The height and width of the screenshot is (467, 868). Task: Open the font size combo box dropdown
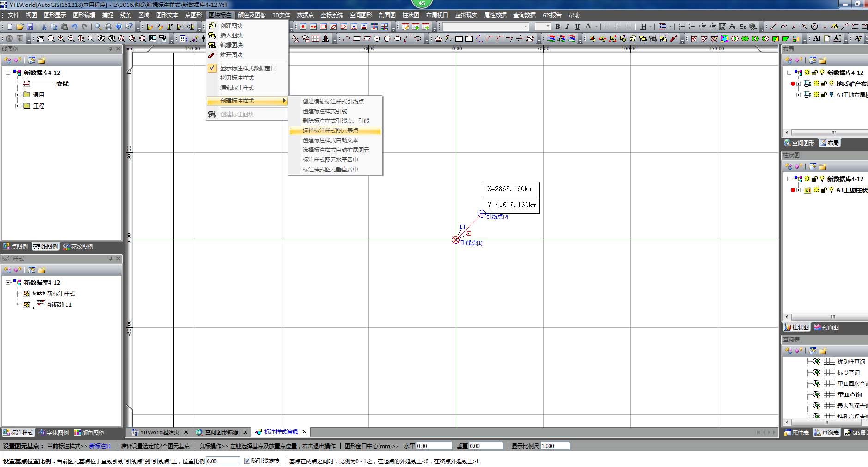coord(548,27)
